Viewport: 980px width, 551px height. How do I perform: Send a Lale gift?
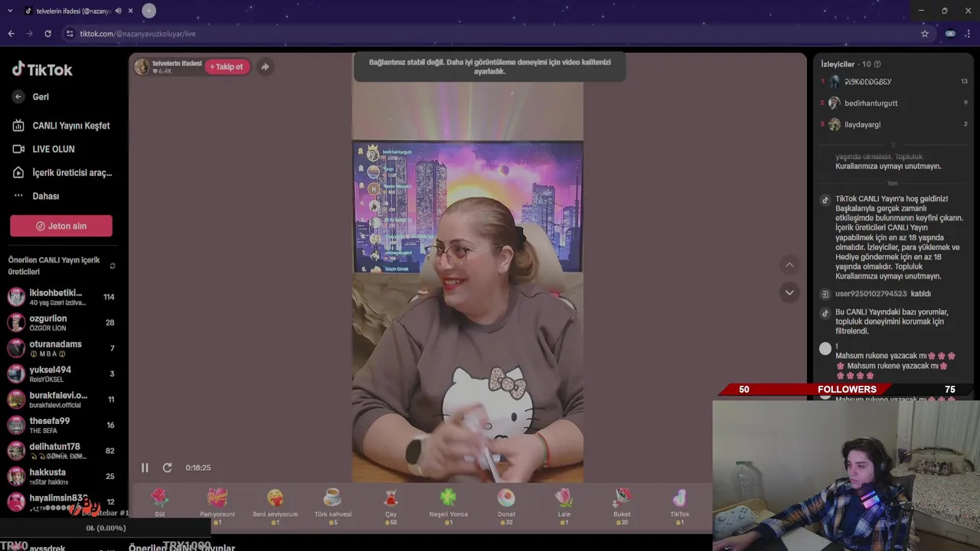coord(563,505)
